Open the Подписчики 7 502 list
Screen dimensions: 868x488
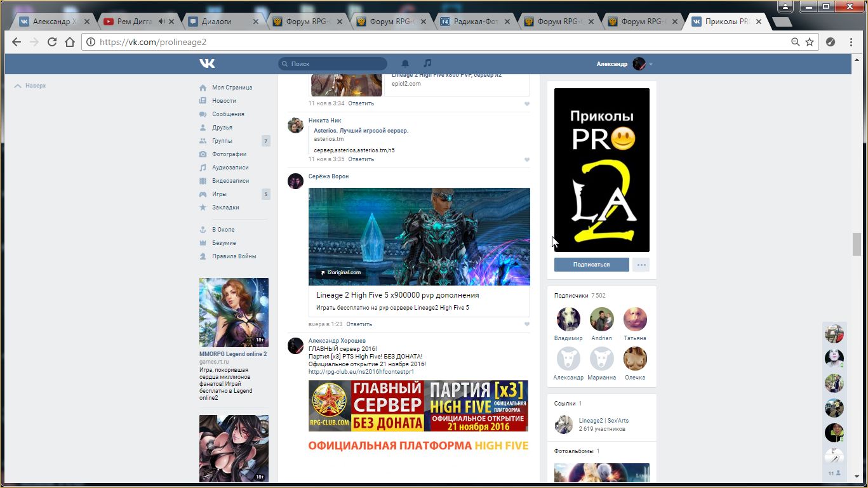pos(580,296)
